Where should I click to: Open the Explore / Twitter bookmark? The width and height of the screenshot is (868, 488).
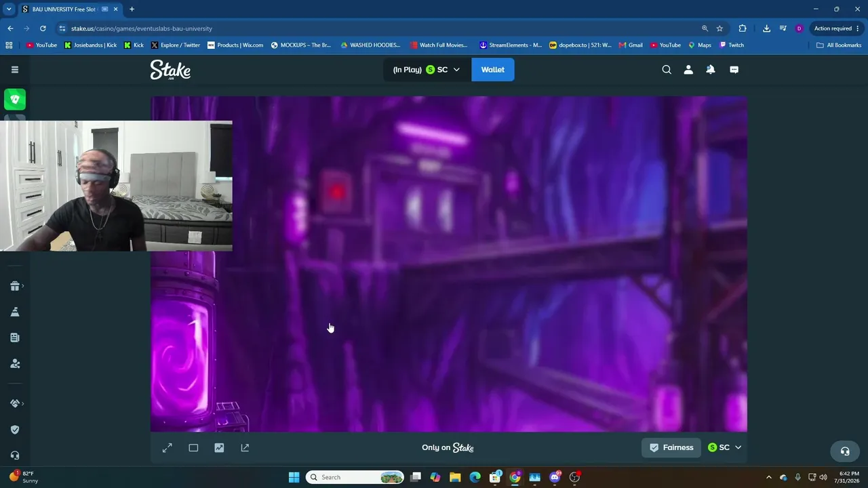pos(175,45)
